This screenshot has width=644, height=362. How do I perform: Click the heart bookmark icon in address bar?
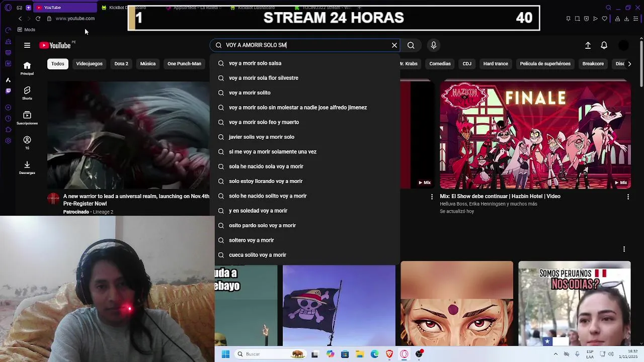pyautogui.click(x=604, y=19)
